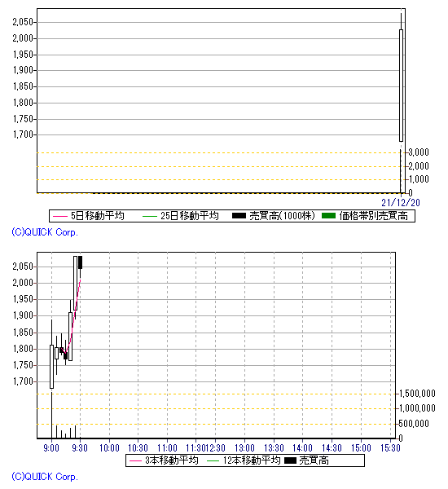Viewport: 448px width, 489px height.
Task: Click the green 価格帯別売買高 legend swatch
Action: tap(328, 216)
